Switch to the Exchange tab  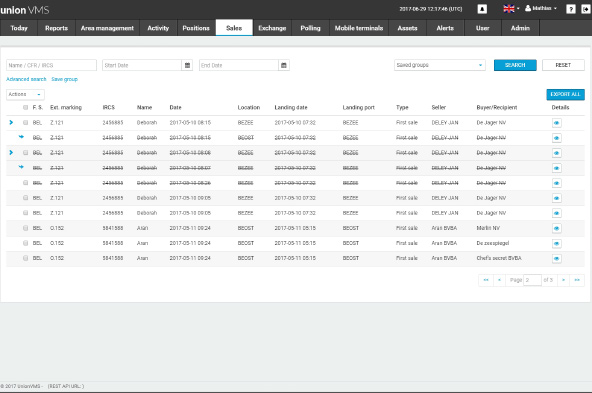272,28
